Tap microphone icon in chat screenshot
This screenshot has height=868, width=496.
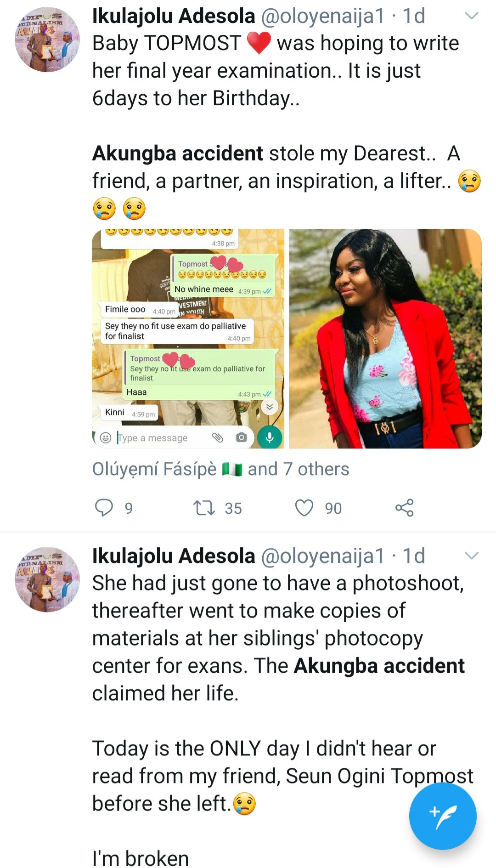click(x=270, y=437)
